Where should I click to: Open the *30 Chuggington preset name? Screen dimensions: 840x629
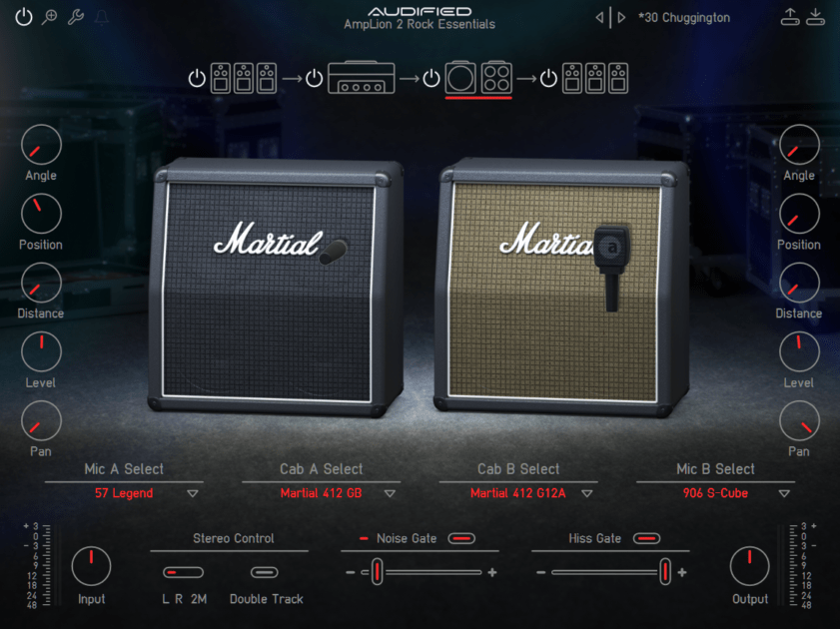(x=684, y=18)
